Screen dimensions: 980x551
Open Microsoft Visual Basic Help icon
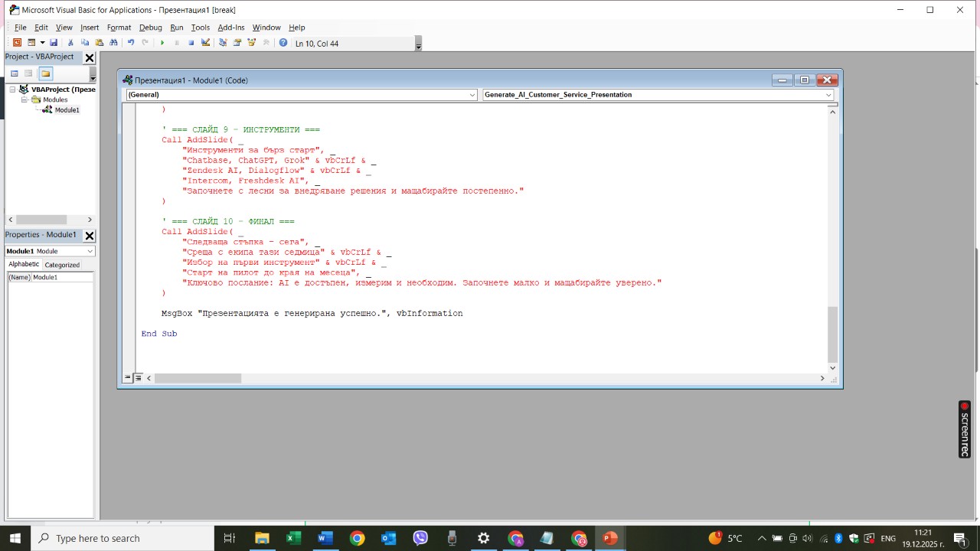pos(283,43)
